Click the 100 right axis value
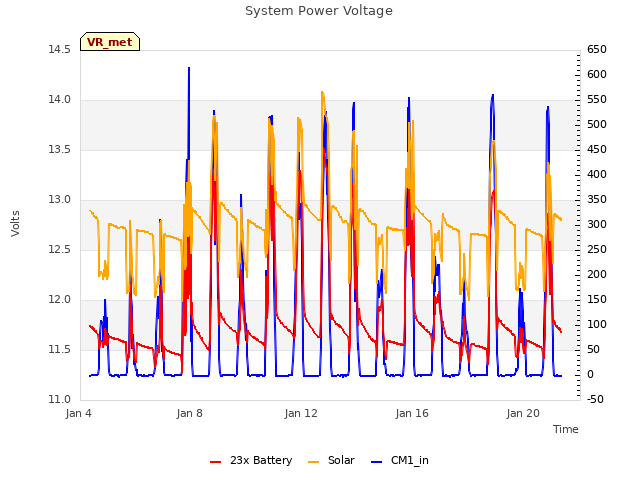Image resolution: width=640 pixels, height=480 pixels. [597, 324]
